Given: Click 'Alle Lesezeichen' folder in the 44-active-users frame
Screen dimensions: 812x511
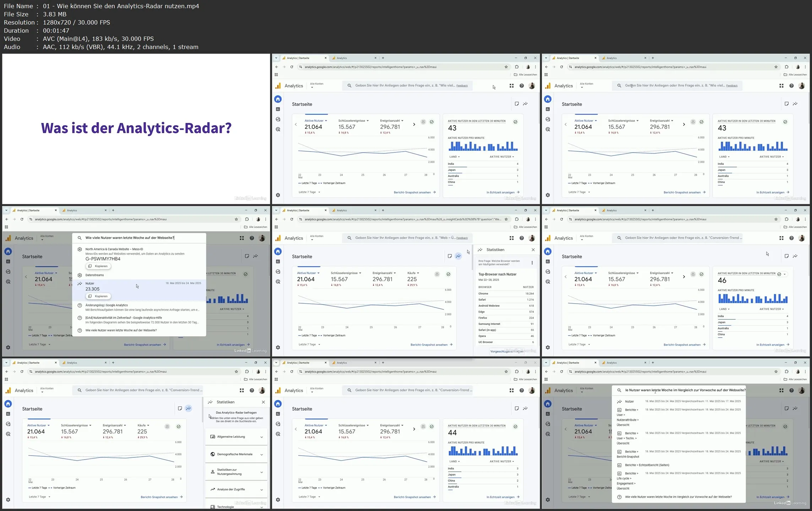Looking at the screenshot, I should 526,380.
